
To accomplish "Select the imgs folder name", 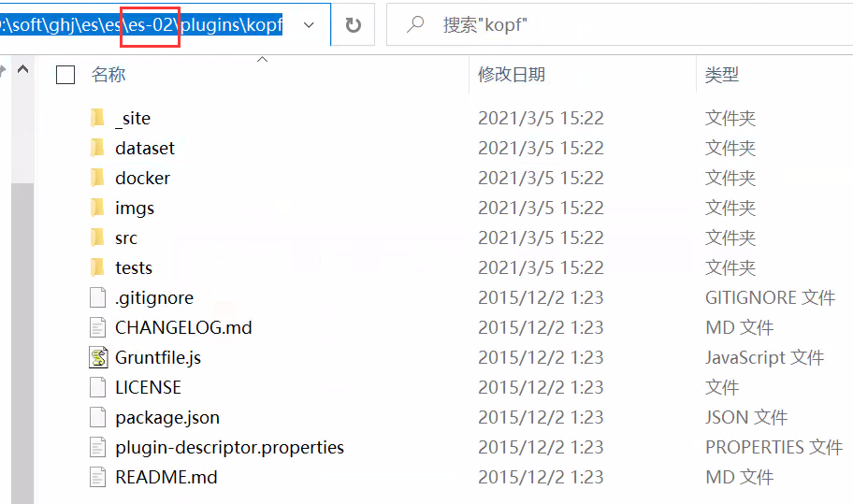I will pyautogui.click(x=135, y=208).
